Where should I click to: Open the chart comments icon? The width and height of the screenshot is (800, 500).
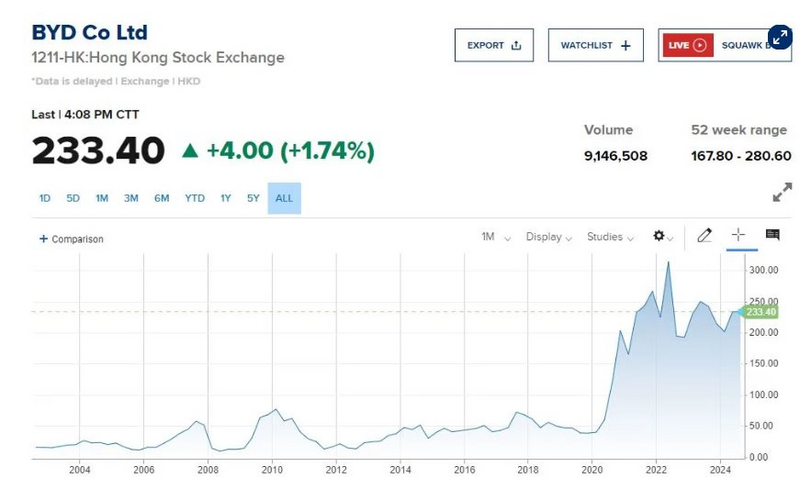772,235
